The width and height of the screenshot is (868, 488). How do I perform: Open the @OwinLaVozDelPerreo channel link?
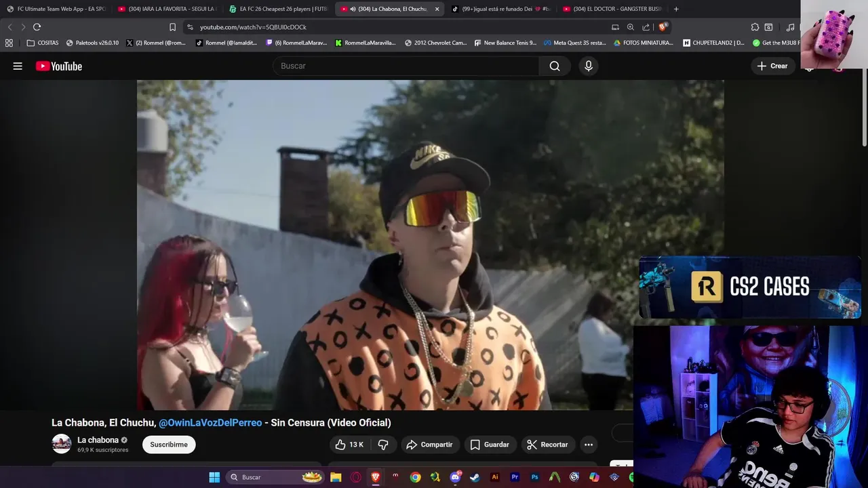(210, 422)
